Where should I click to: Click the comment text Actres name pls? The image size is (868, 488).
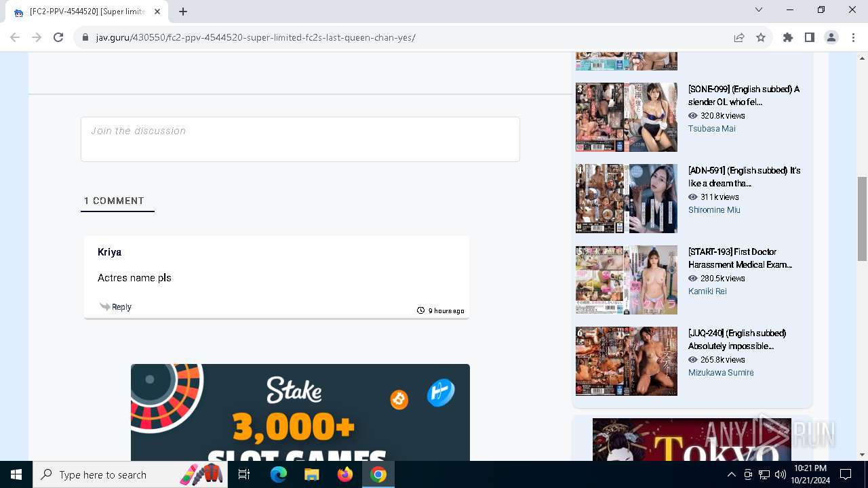(x=134, y=278)
